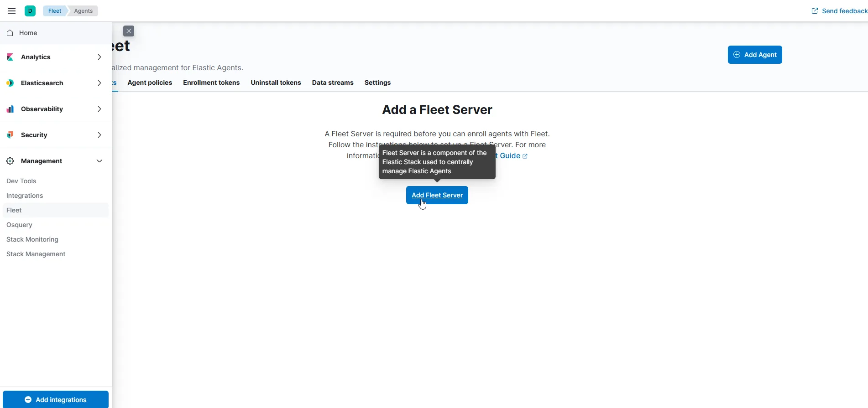Click the Elasticsearch logo icon
This screenshot has width=868, height=408.
pyautogui.click(x=10, y=83)
